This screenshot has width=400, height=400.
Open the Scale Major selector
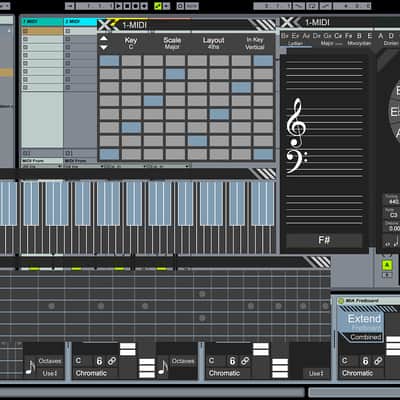point(172,43)
